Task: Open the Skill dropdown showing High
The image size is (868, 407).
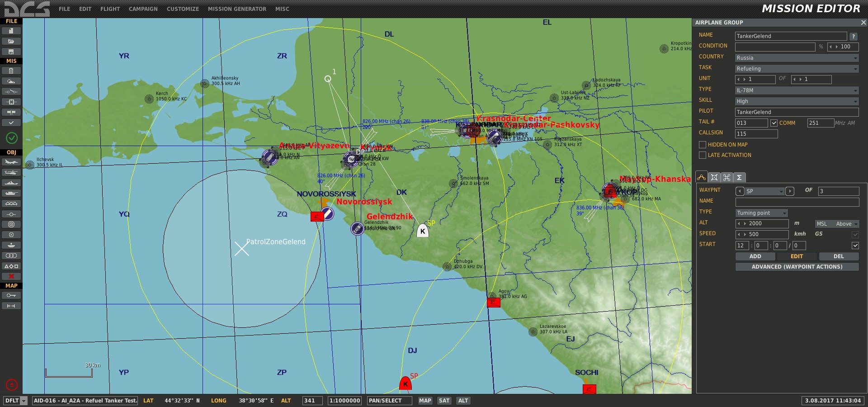Action: point(797,101)
